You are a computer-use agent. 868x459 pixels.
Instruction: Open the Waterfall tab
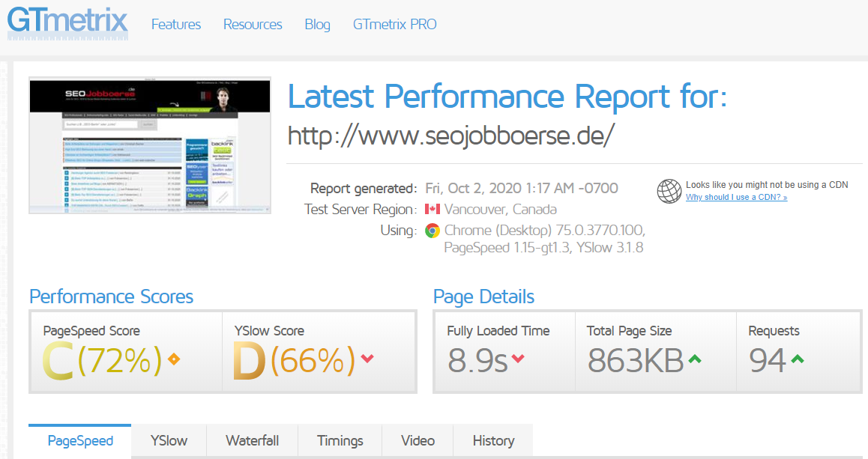252,441
